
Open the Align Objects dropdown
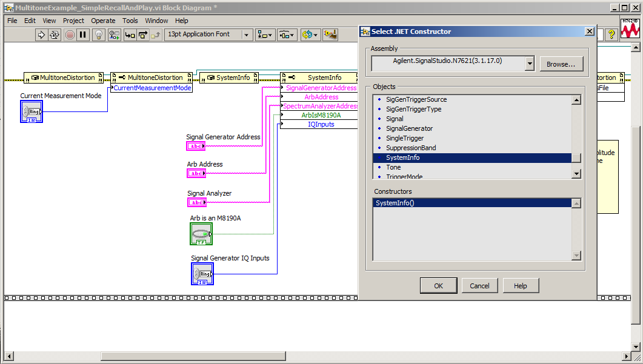tap(265, 35)
